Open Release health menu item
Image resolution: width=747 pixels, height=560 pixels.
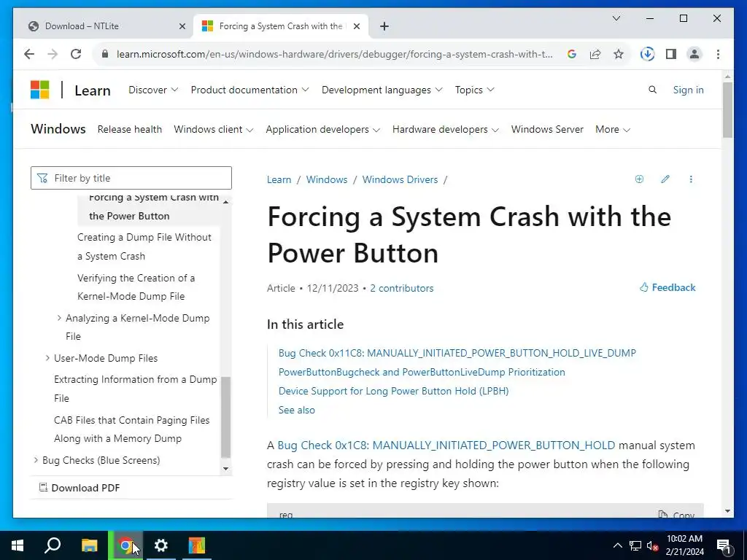pyautogui.click(x=130, y=130)
